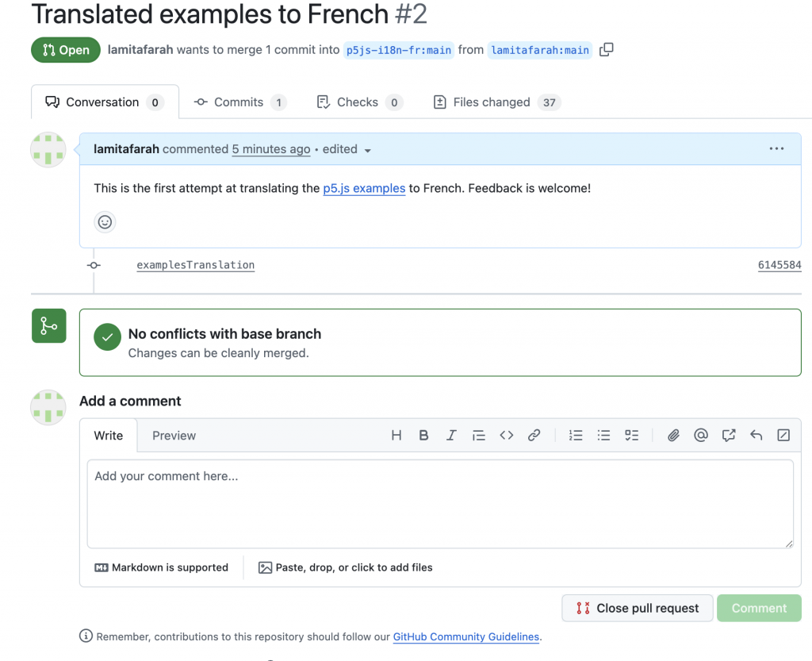The height and width of the screenshot is (661, 812).
Task: Apply italic formatting in comment editor
Action: [451, 435]
